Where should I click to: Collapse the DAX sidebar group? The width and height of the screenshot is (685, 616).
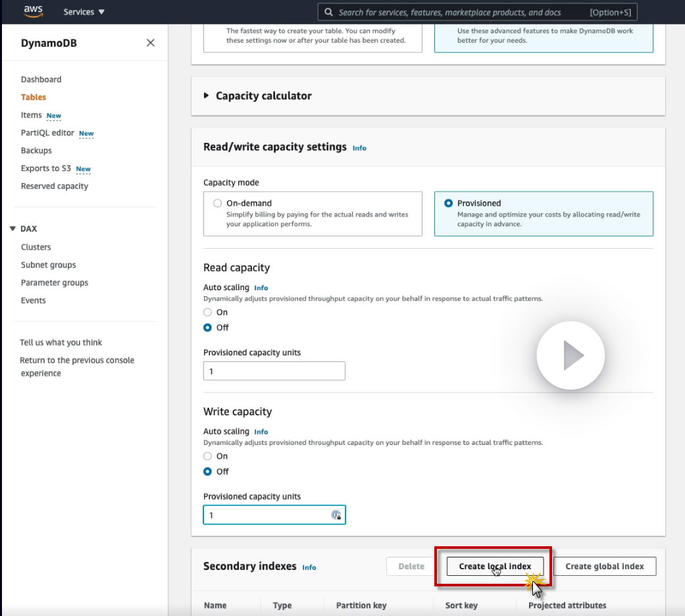[x=13, y=229]
